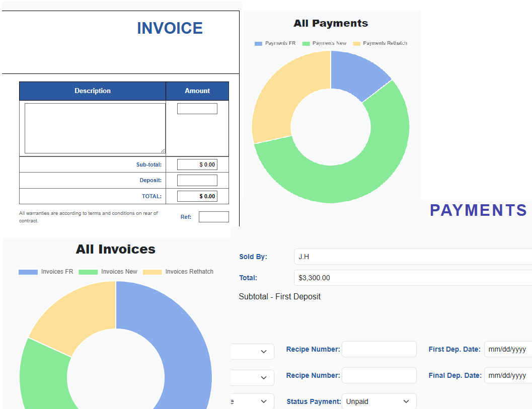The width and height of the screenshot is (532, 409).
Task: Toggle the Payments FR legend item
Action: click(275, 43)
